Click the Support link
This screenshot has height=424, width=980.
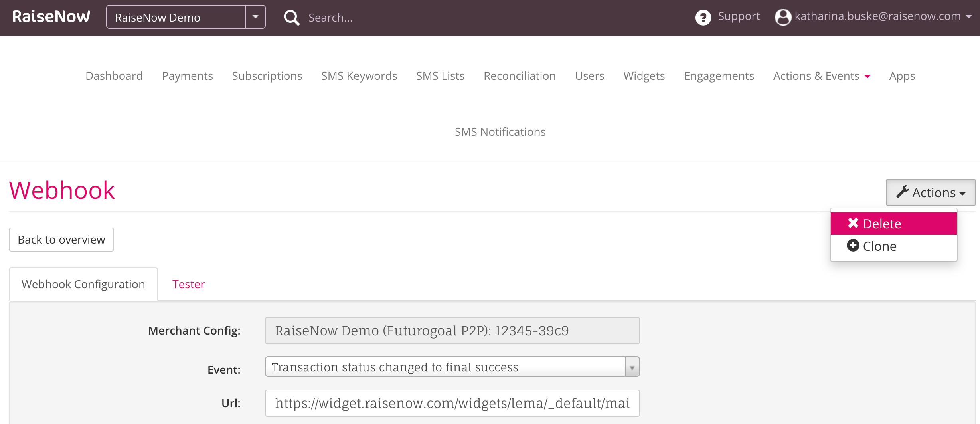[x=739, y=16]
